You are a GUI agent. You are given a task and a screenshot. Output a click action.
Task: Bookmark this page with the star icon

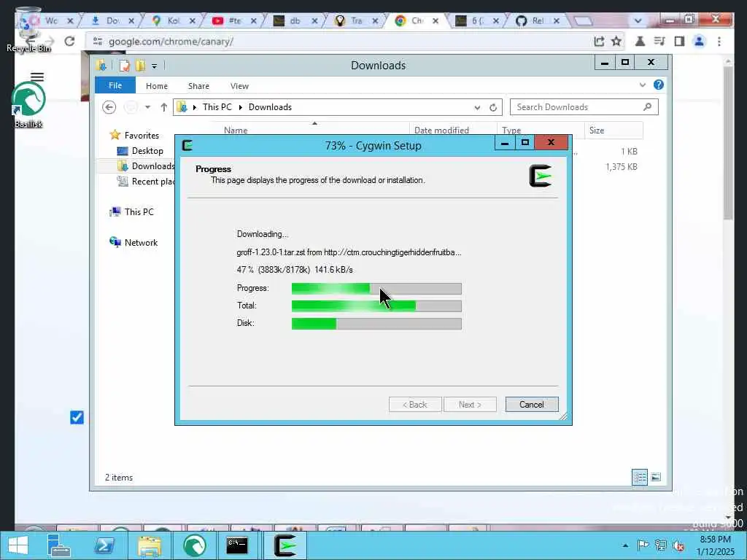[x=616, y=42]
